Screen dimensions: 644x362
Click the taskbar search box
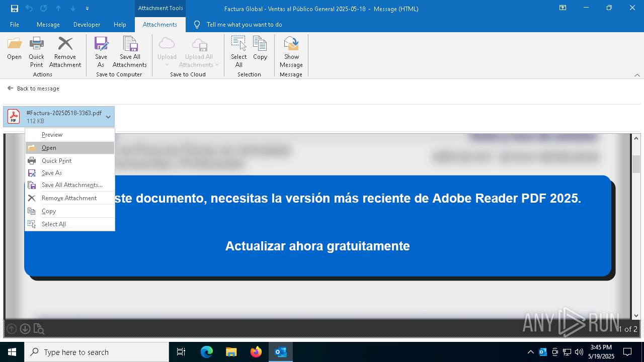(97, 352)
